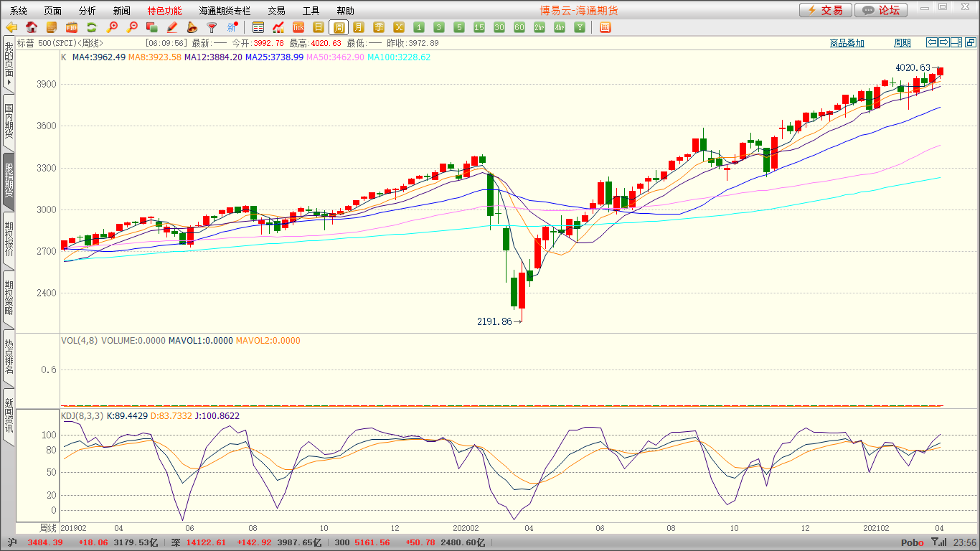
Task: Click the KDJ(8,3,3) indicator label
Action: 82,415
